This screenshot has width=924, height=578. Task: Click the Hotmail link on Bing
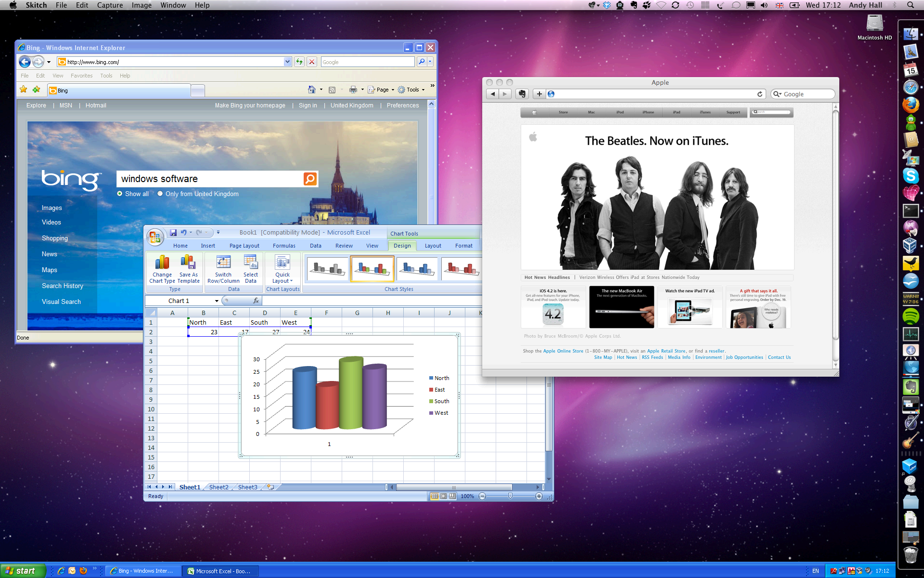(x=96, y=105)
